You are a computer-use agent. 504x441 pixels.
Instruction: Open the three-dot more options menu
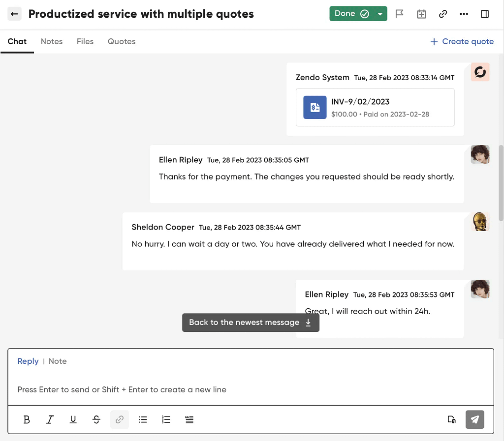464,14
